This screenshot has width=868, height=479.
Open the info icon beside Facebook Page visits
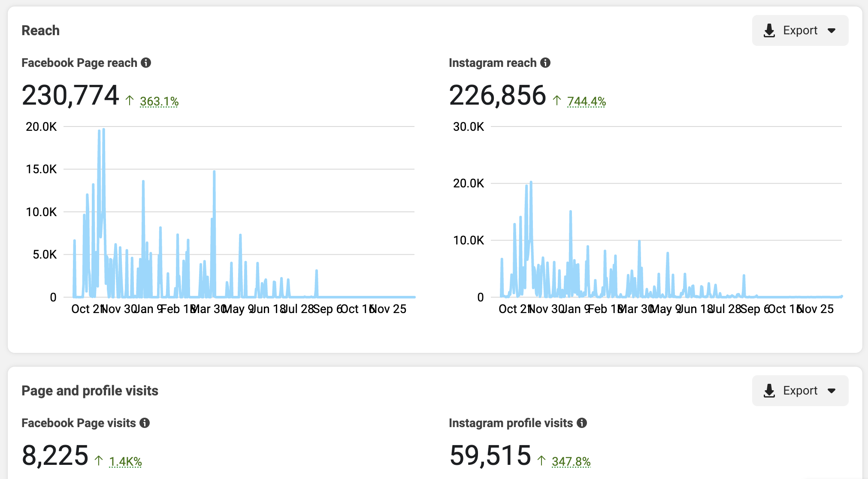pyautogui.click(x=145, y=423)
